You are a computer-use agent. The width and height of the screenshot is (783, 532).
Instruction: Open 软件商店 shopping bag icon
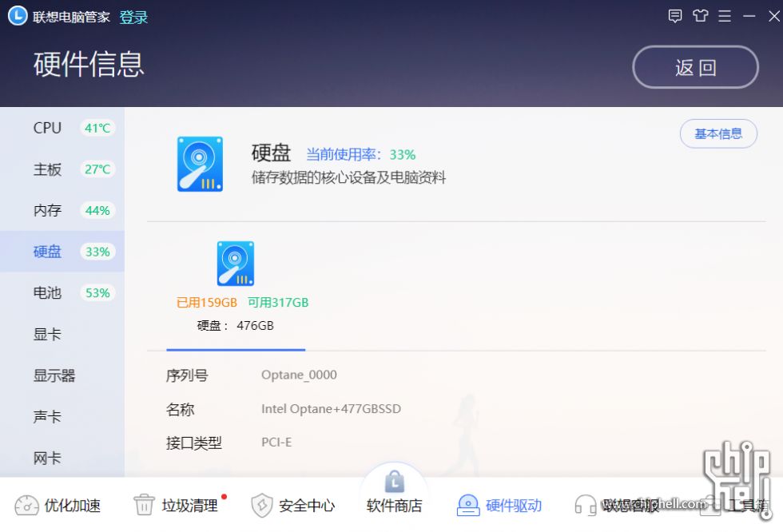[395, 482]
